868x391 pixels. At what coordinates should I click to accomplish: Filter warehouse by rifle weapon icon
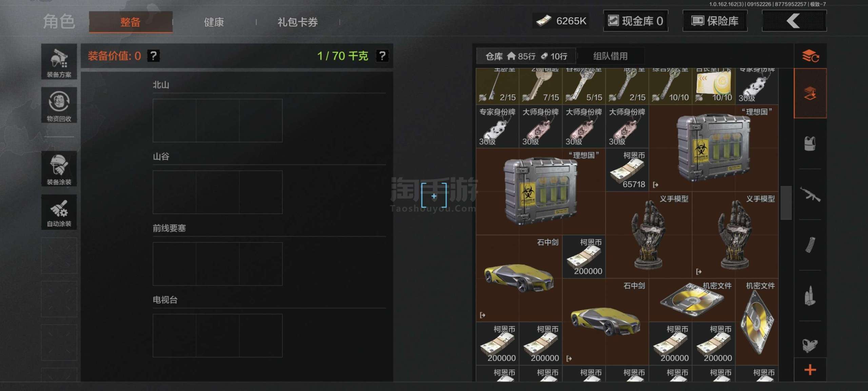coord(810,194)
